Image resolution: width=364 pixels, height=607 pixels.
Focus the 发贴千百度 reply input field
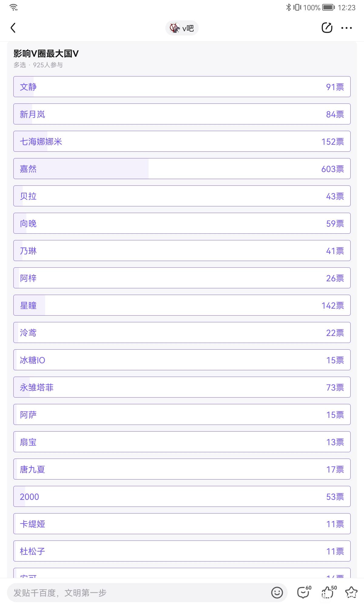tap(136, 592)
